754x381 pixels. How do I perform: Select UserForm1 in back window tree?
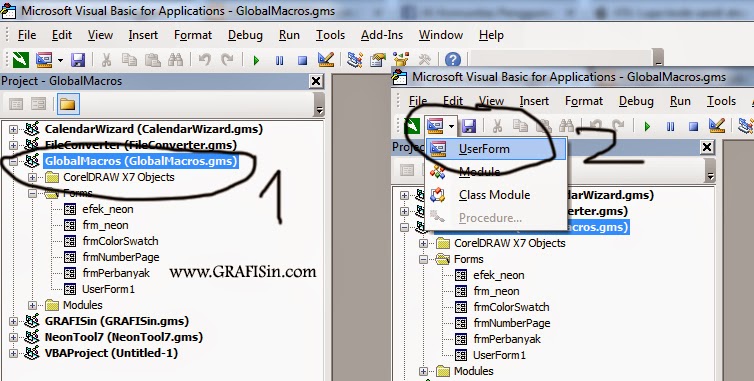(x=108, y=289)
